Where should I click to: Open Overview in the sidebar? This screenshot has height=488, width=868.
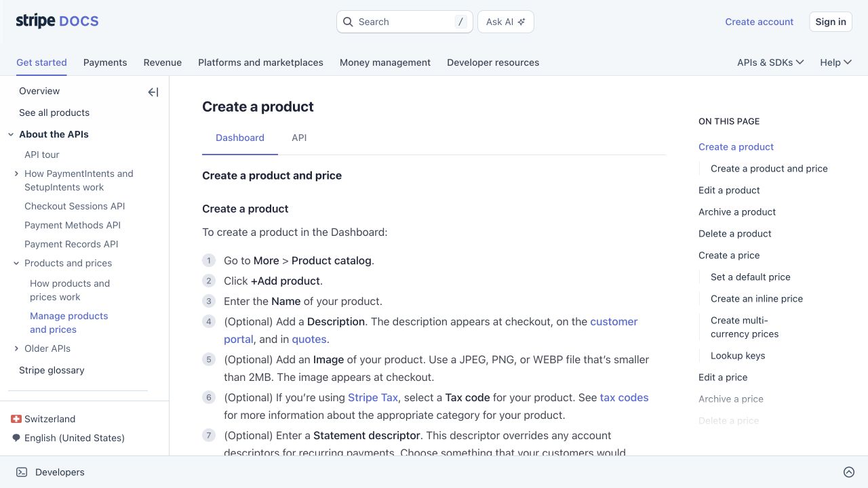[x=39, y=91]
